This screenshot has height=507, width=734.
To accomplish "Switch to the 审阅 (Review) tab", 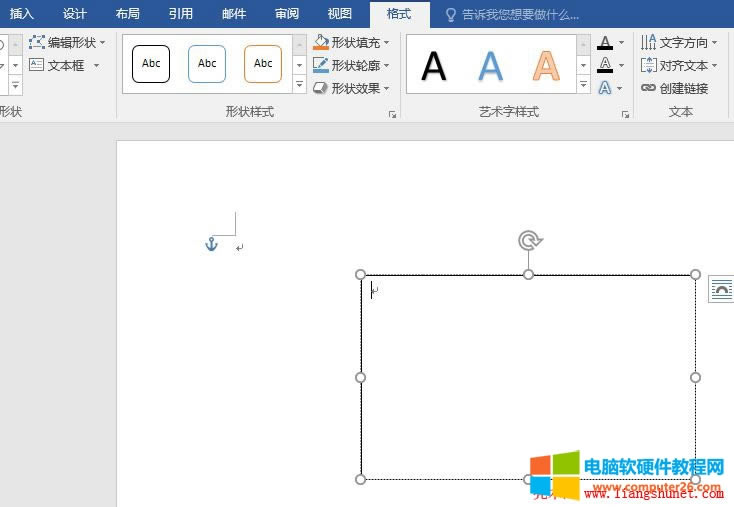I will (x=286, y=14).
